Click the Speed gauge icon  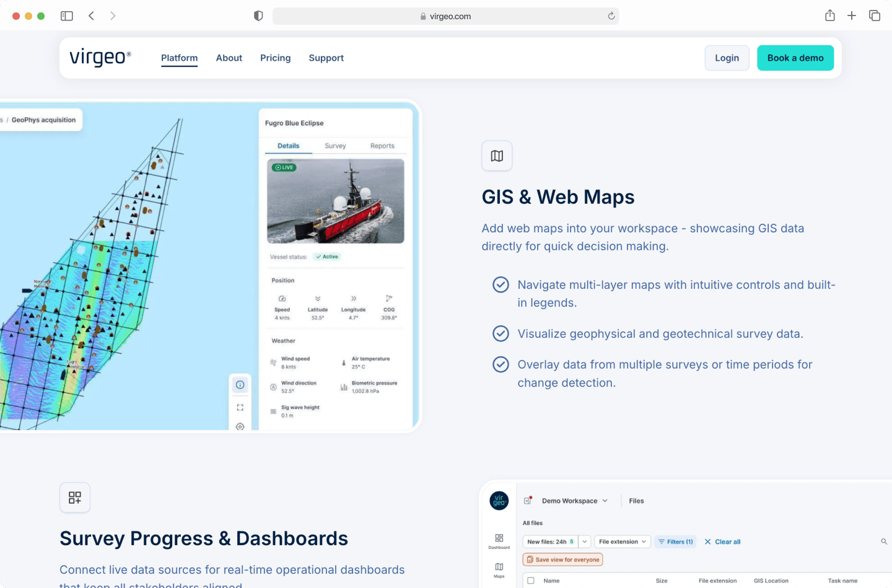pyautogui.click(x=282, y=299)
